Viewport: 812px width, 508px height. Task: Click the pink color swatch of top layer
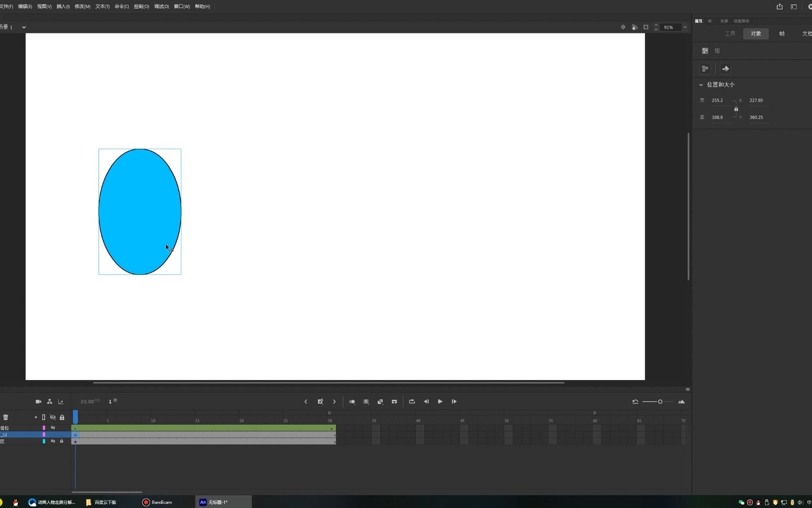[x=44, y=428]
